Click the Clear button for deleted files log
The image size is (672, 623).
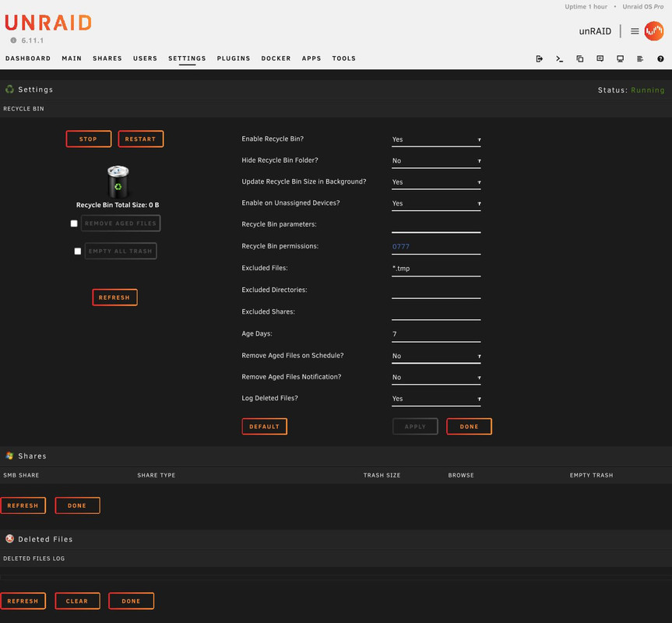click(x=78, y=601)
